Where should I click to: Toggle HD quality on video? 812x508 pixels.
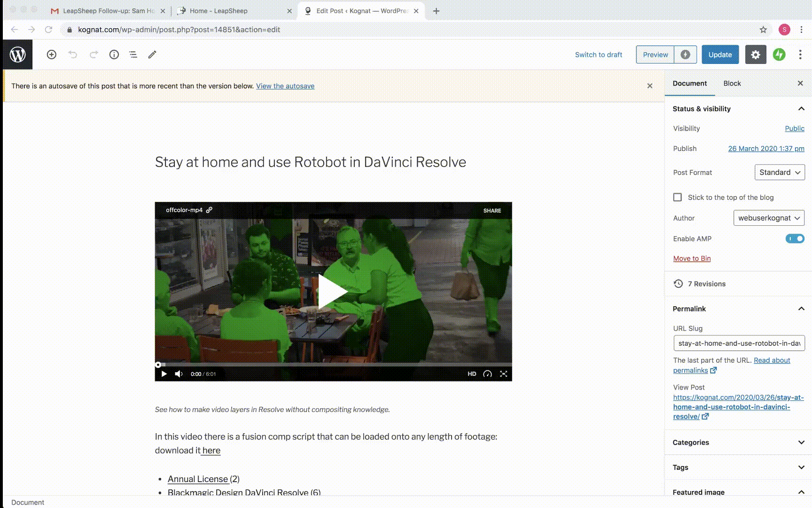tap(472, 374)
